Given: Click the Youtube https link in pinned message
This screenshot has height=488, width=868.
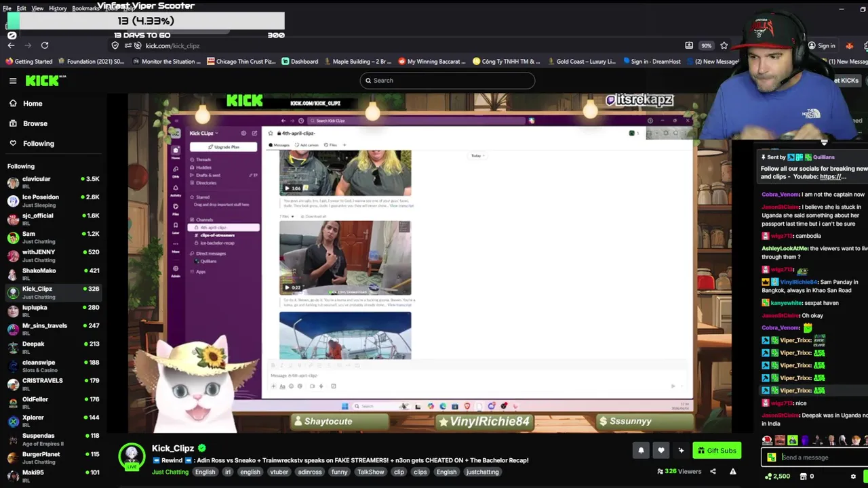Looking at the screenshot, I should pos(833,177).
